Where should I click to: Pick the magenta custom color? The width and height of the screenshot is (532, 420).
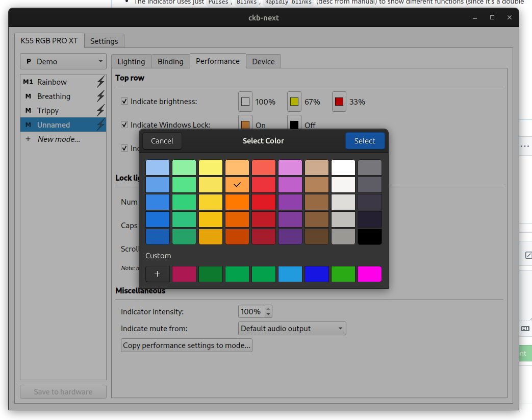(369, 274)
